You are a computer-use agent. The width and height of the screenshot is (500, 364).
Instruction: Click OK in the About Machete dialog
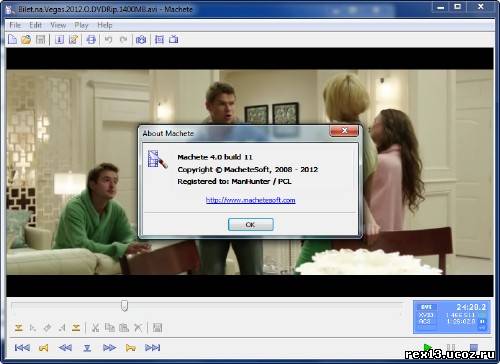(x=251, y=225)
